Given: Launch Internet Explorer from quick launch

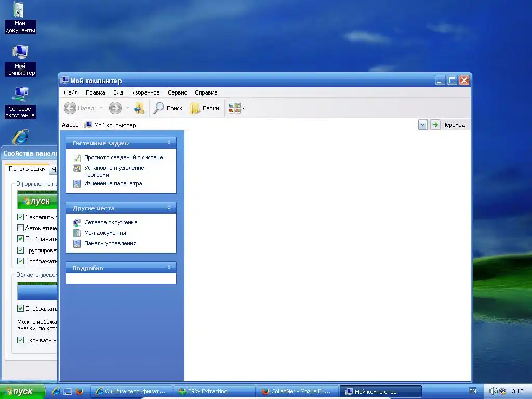Looking at the screenshot, I should coord(56,392).
